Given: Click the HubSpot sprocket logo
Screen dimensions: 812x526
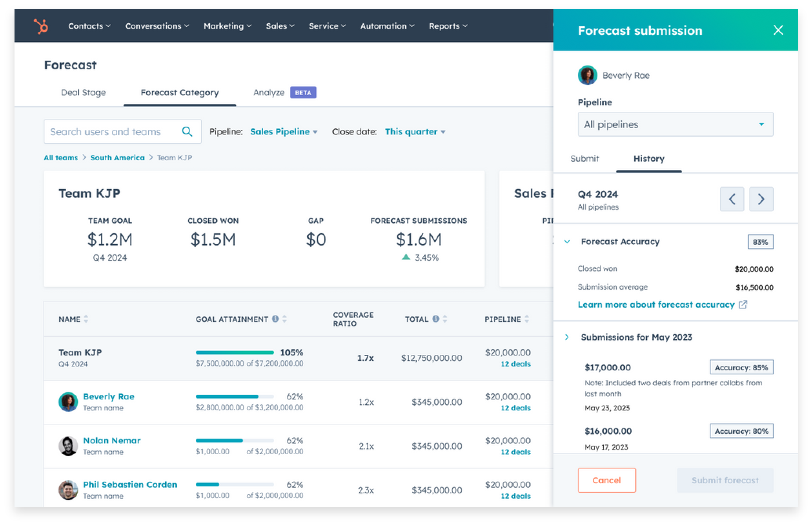Looking at the screenshot, I should (41, 26).
